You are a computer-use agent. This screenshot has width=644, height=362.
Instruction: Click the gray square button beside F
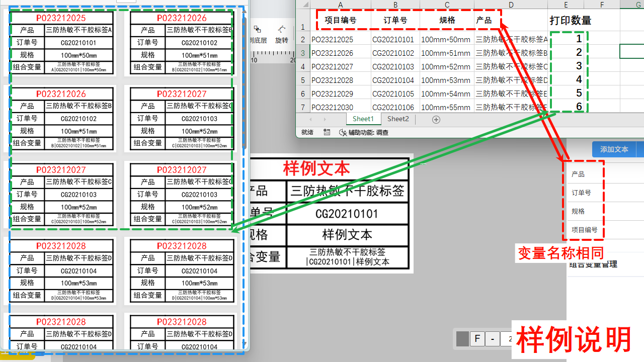462,339
